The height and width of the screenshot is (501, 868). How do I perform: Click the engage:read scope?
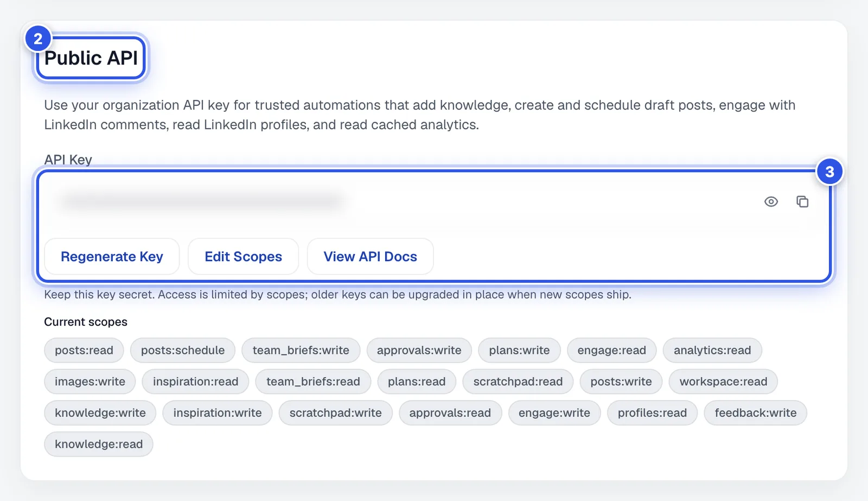coord(611,350)
